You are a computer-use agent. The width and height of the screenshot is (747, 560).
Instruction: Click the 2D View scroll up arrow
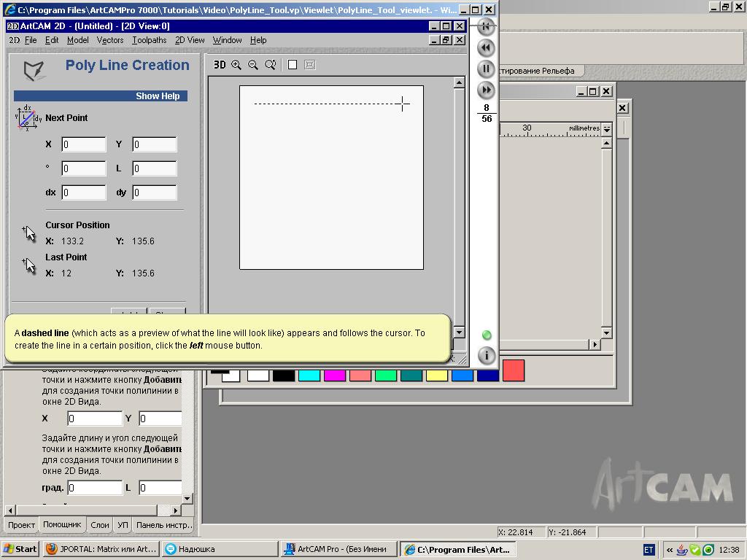click(x=460, y=83)
